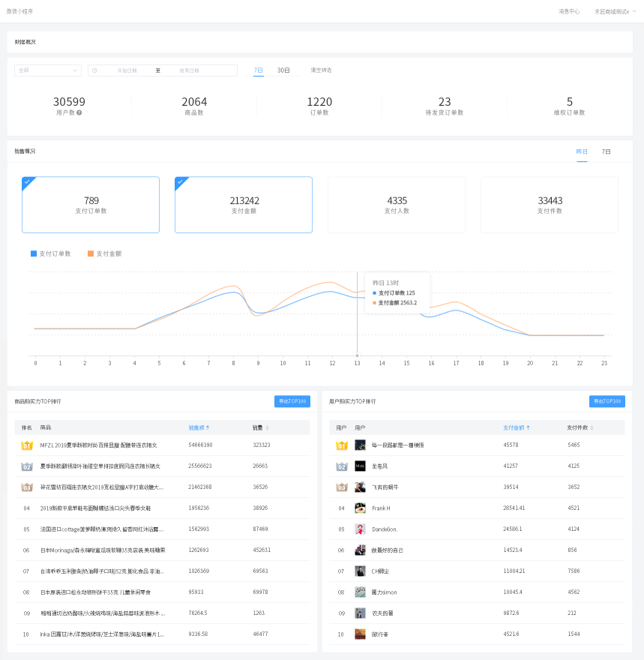Click the silver 02 crown in user ranking

[342, 466]
